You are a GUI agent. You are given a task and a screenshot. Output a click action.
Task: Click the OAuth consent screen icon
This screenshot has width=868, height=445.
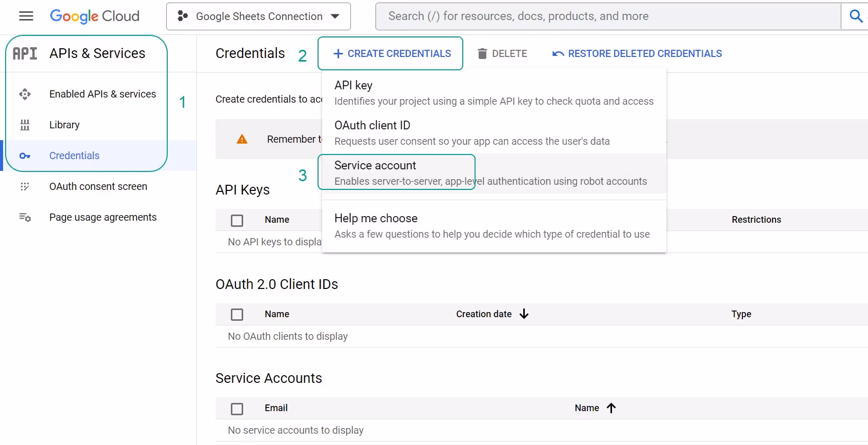(25, 187)
